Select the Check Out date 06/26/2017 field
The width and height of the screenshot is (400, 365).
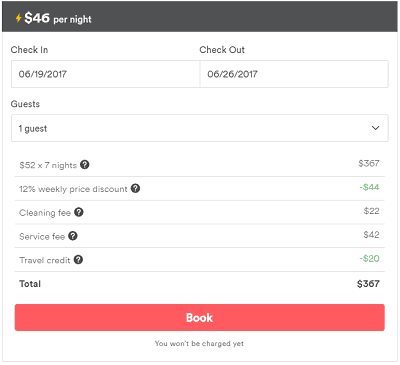[294, 74]
